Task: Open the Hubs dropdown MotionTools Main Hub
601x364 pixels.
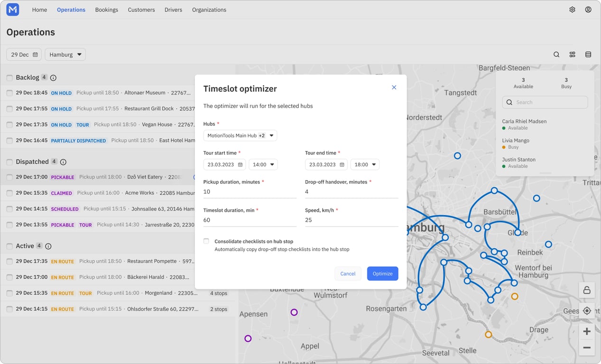Action: pos(240,136)
